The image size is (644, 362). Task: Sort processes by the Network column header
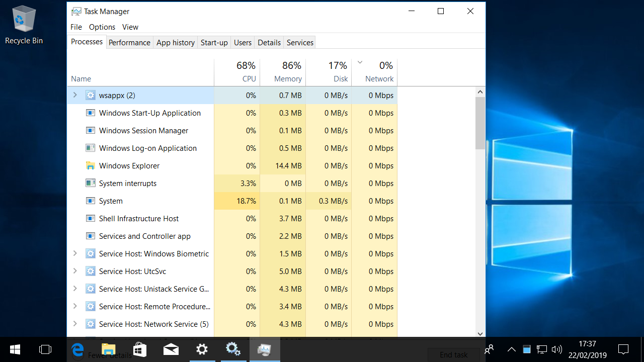click(x=374, y=72)
